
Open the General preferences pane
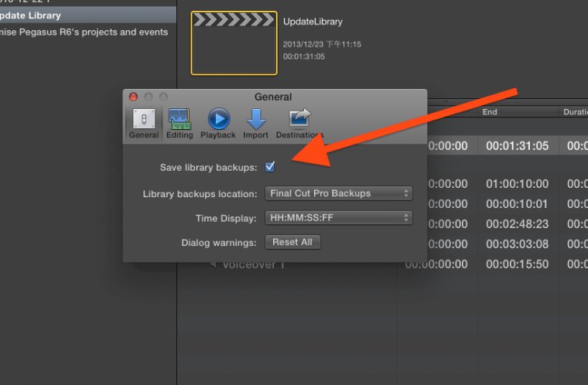click(x=144, y=124)
